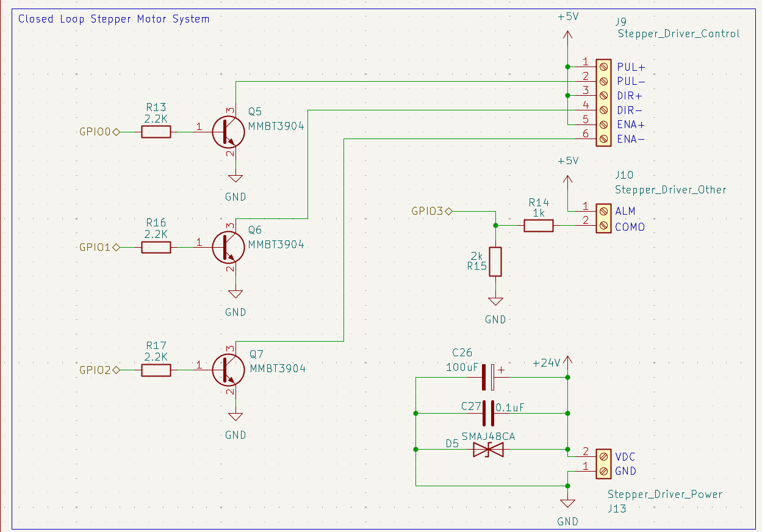Image resolution: width=762 pixels, height=532 pixels.
Task: Pick the R17 2.2K resistor symbol
Action: pyautogui.click(x=156, y=370)
